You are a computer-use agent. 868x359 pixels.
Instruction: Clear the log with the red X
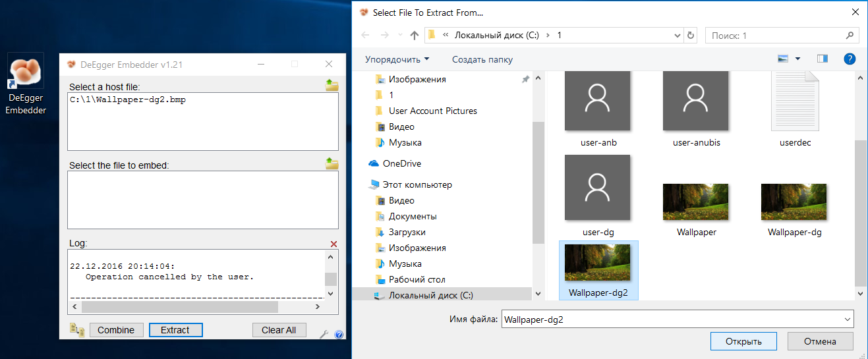pyautogui.click(x=333, y=244)
